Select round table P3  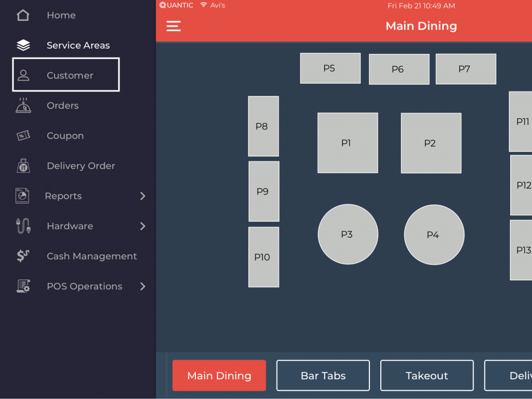[348, 234]
